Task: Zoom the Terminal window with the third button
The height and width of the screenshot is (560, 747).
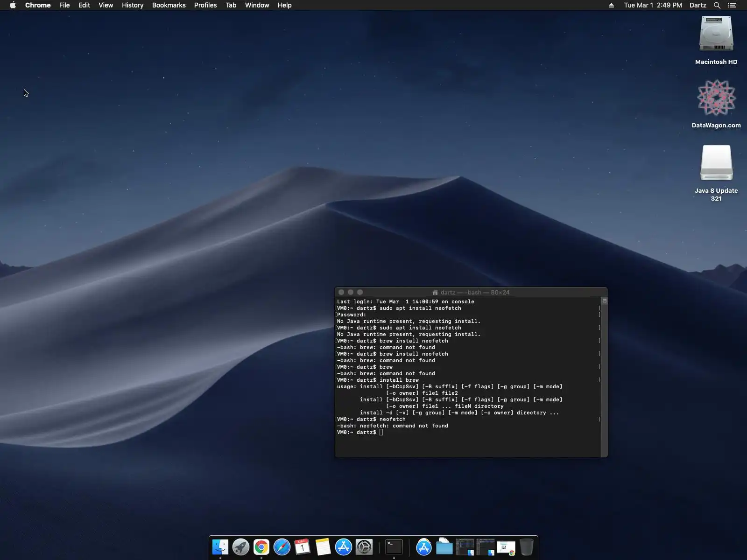Action: (x=360, y=292)
